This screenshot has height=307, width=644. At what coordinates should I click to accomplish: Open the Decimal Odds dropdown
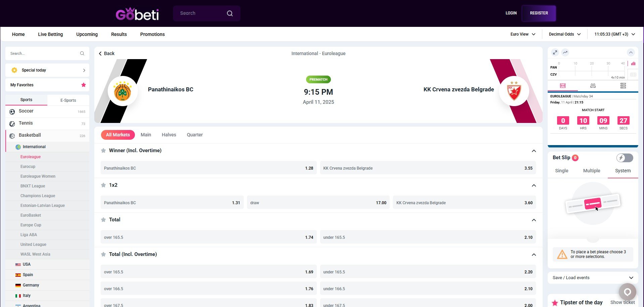coord(565,34)
